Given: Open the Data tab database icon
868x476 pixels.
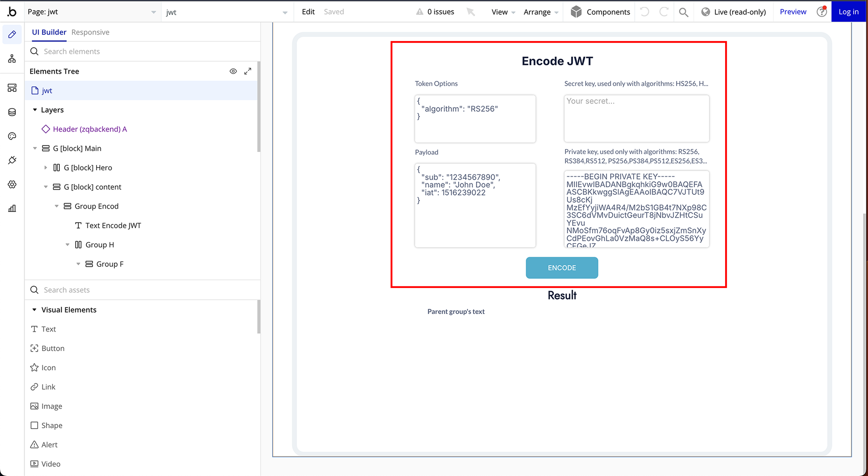Looking at the screenshot, I should tap(12, 112).
